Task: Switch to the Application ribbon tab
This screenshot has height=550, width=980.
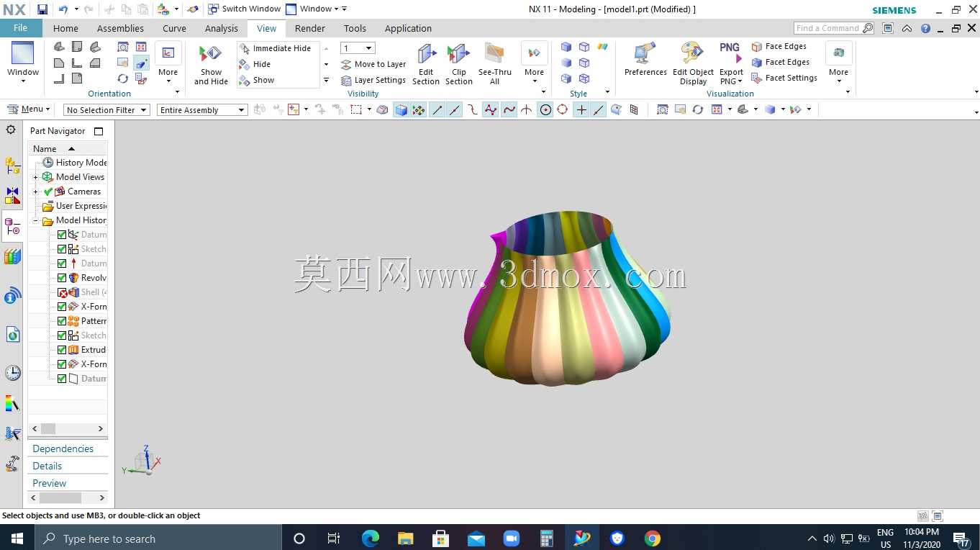Action: [x=408, y=28]
